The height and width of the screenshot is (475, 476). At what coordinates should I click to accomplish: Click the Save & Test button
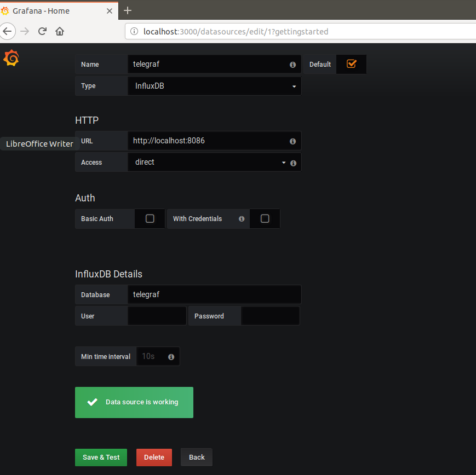(101, 457)
